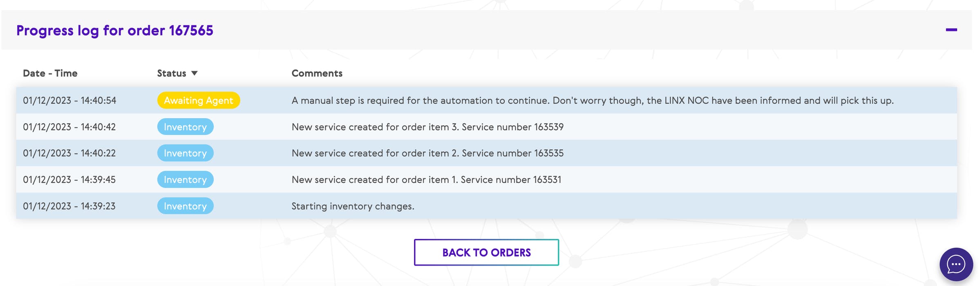Click the Status column sort arrow

click(195, 73)
